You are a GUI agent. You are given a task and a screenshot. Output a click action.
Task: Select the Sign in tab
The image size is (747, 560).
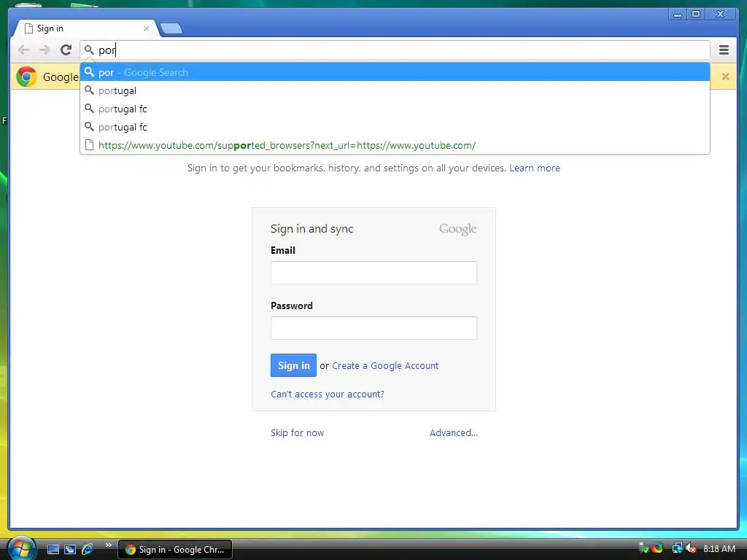click(86, 28)
